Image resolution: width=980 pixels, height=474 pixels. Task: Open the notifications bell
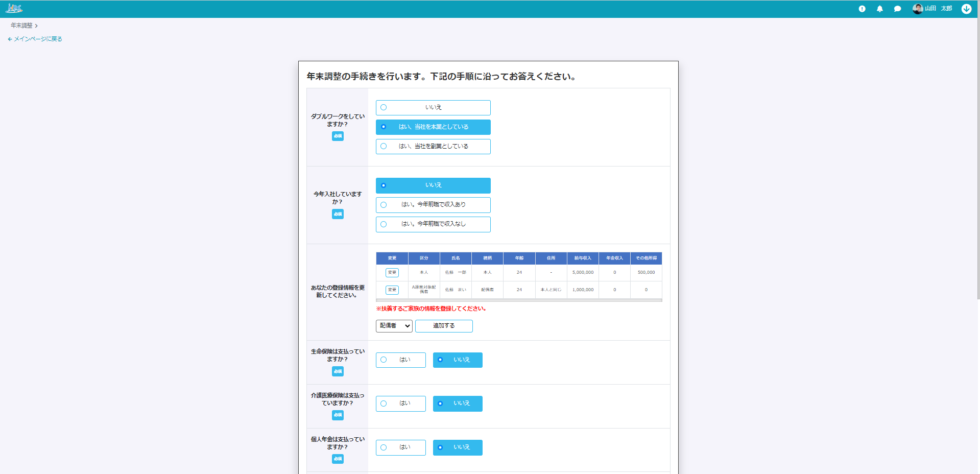point(879,9)
